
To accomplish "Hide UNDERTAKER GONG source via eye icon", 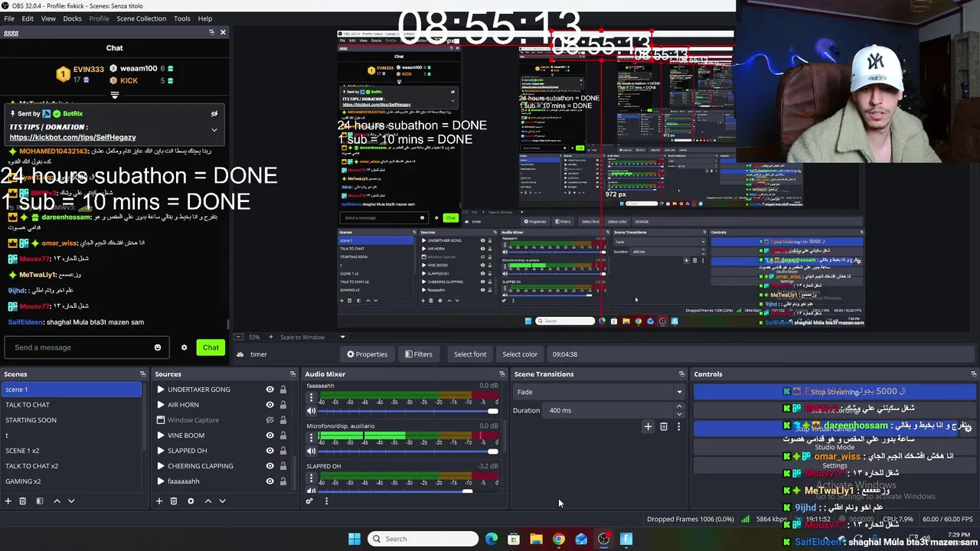I will coord(269,390).
